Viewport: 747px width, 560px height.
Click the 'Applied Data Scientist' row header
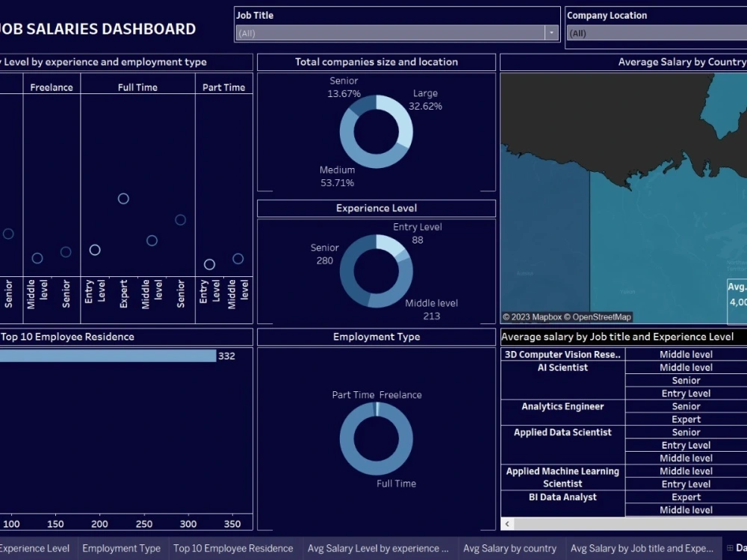(x=562, y=445)
